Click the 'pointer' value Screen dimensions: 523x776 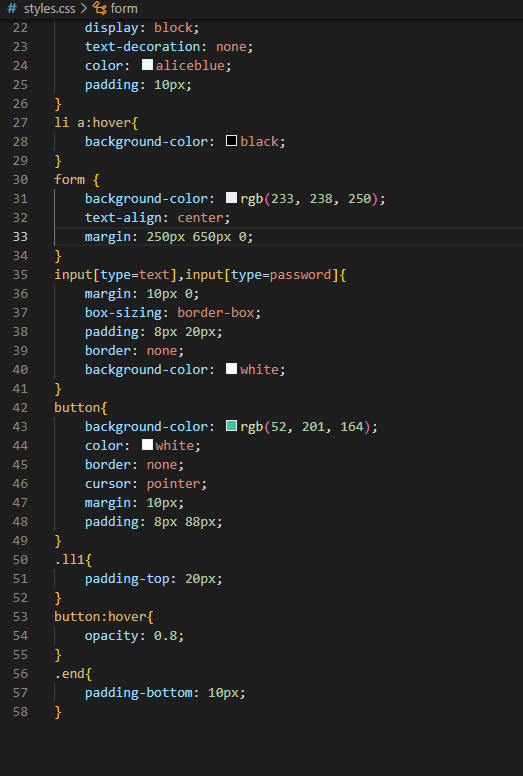pos(173,484)
